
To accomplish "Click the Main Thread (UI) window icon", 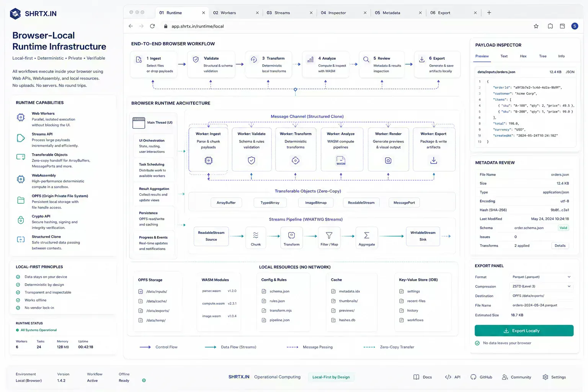I will point(139,123).
